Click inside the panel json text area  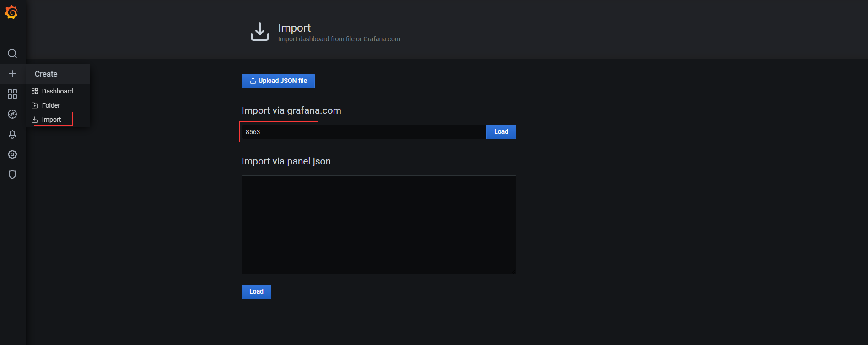[x=378, y=225]
